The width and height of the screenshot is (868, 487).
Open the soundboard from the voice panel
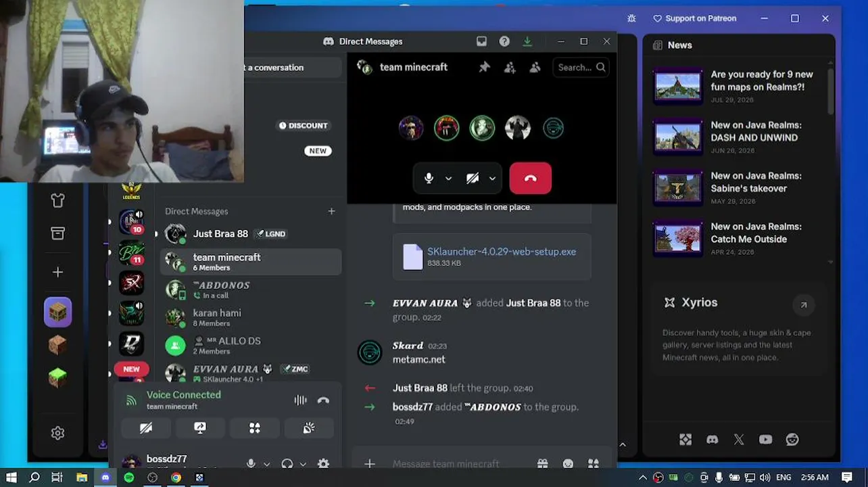309,427
